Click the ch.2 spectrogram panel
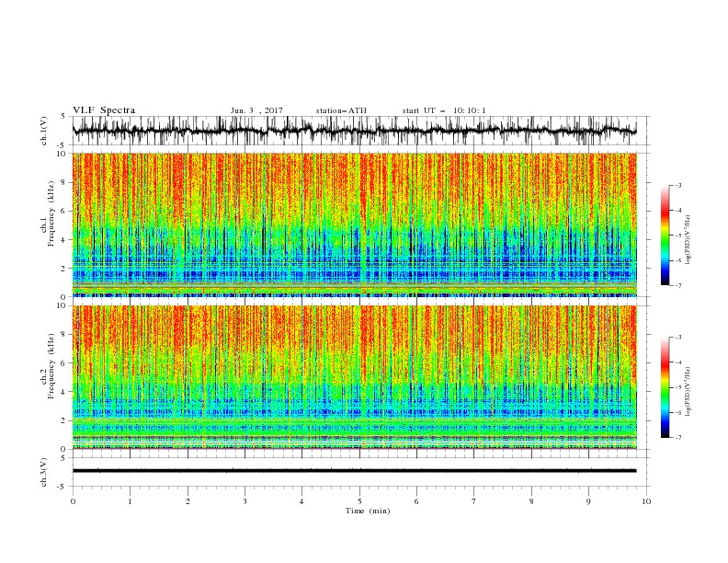 click(x=355, y=377)
